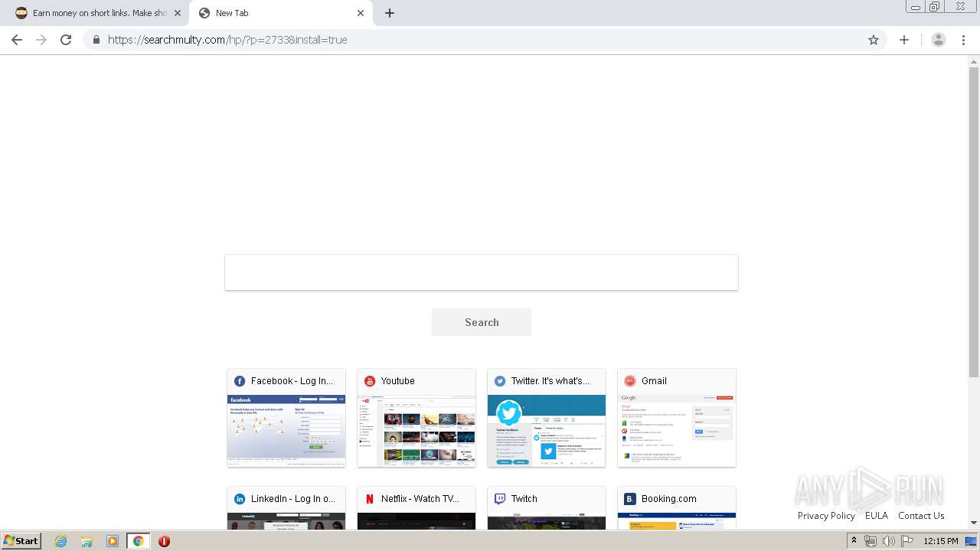Focus the address bar URL
The image size is (980, 551).
click(x=227, y=40)
